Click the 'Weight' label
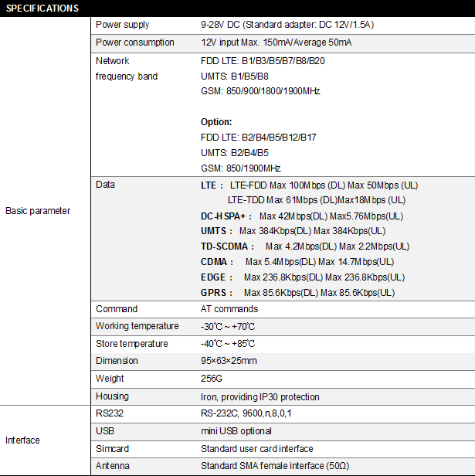Screen dimensions: 475x476 point(110,379)
